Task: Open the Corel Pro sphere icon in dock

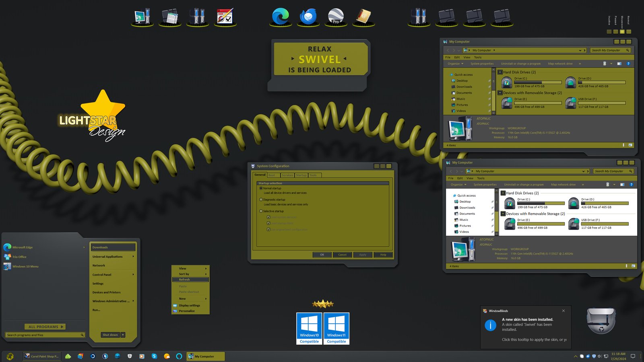Action: 336,16
